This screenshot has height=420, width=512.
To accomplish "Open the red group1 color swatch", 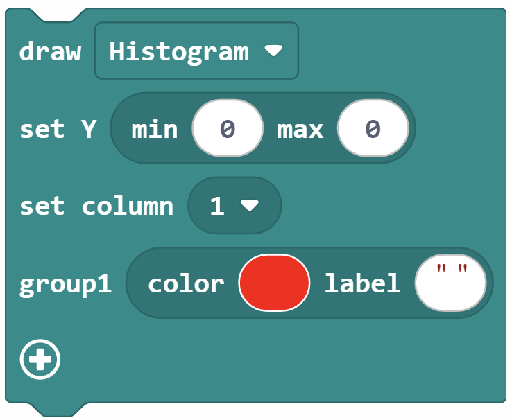I will click(x=274, y=283).
